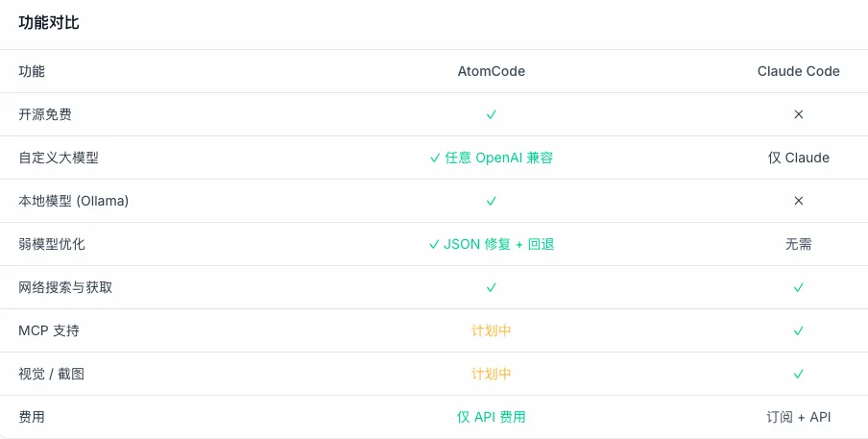
Task: Click the AtomCode checkmark for 开源免费
Action: 491,114
